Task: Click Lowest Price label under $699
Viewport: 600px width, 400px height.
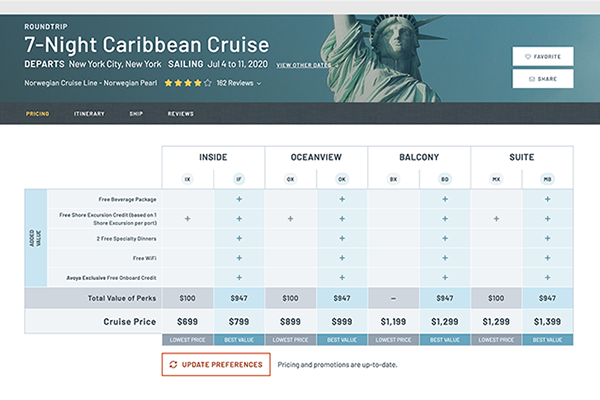Action: (188, 340)
